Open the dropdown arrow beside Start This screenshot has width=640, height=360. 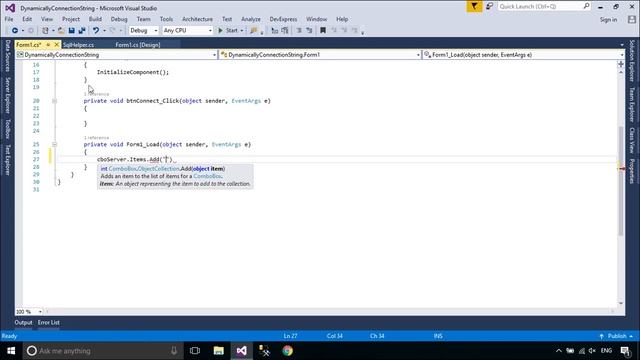(242, 31)
